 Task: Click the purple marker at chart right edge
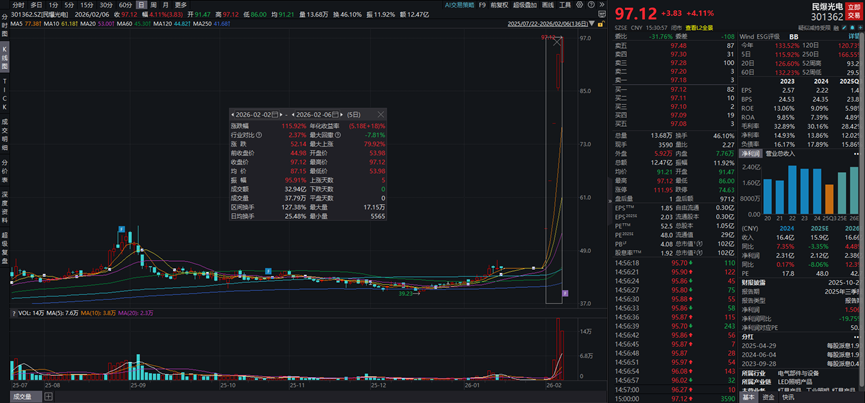click(x=566, y=293)
